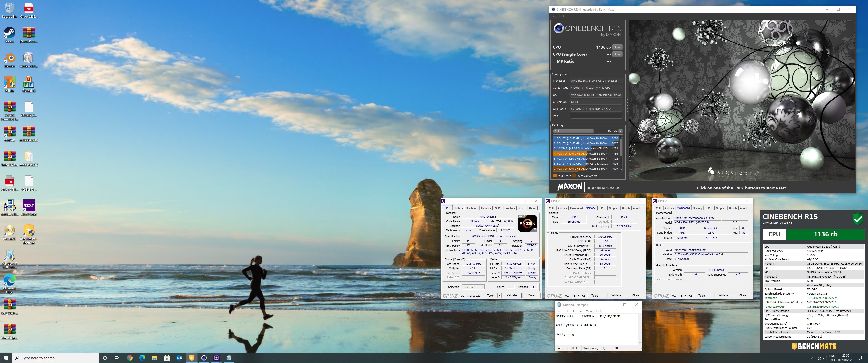Open Bench tab in CPU-Z CPU window
This screenshot has width=868, height=363.
pyautogui.click(x=521, y=208)
